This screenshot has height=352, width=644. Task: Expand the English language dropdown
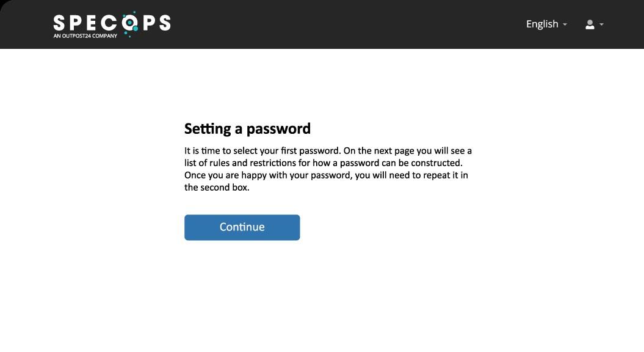[546, 24]
